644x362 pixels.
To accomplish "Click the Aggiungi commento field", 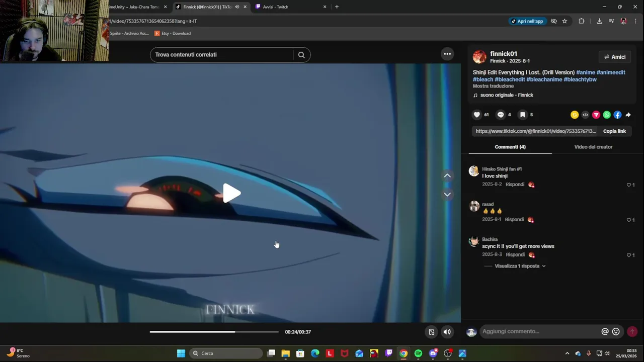I will (x=540, y=331).
